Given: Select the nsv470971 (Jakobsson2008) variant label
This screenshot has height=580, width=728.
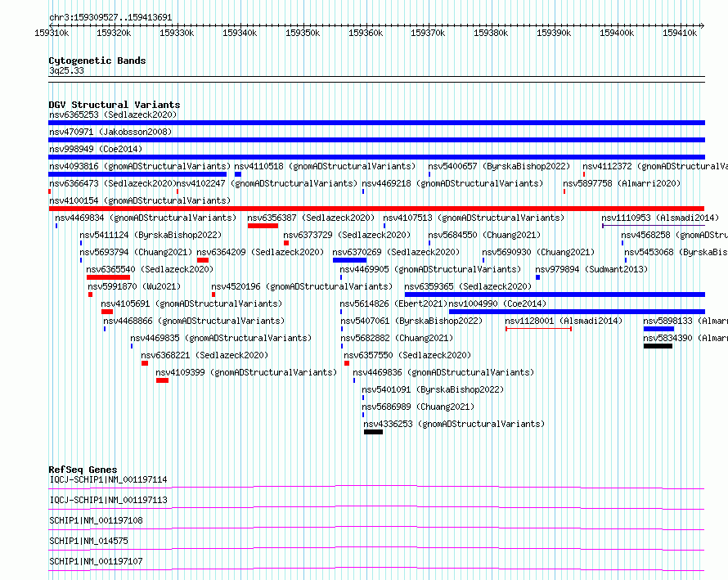Looking at the screenshot, I should pos(110,132).
